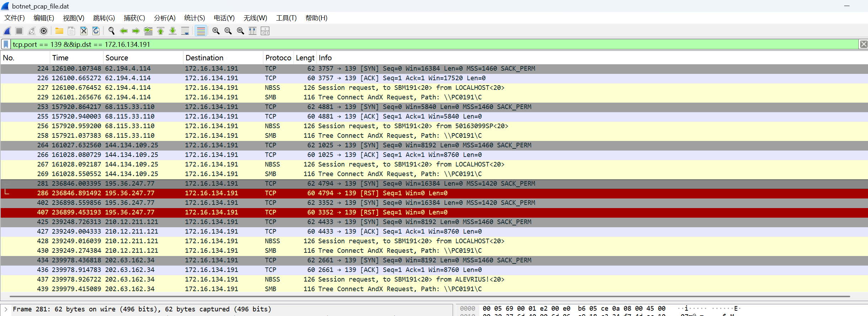Viewport: 868px width, 316px height.
Task: Open the 捕获(C) menu
Action: (134, 18)
